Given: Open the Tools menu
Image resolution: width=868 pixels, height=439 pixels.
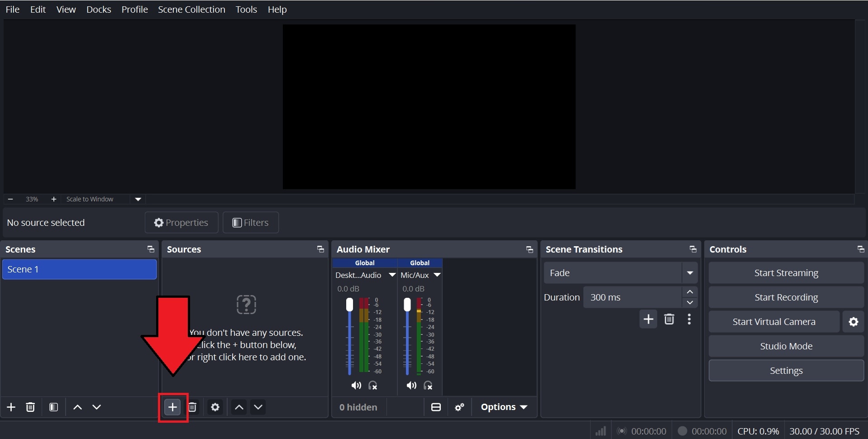Looking at the screenshot, I should click(246, 10).
